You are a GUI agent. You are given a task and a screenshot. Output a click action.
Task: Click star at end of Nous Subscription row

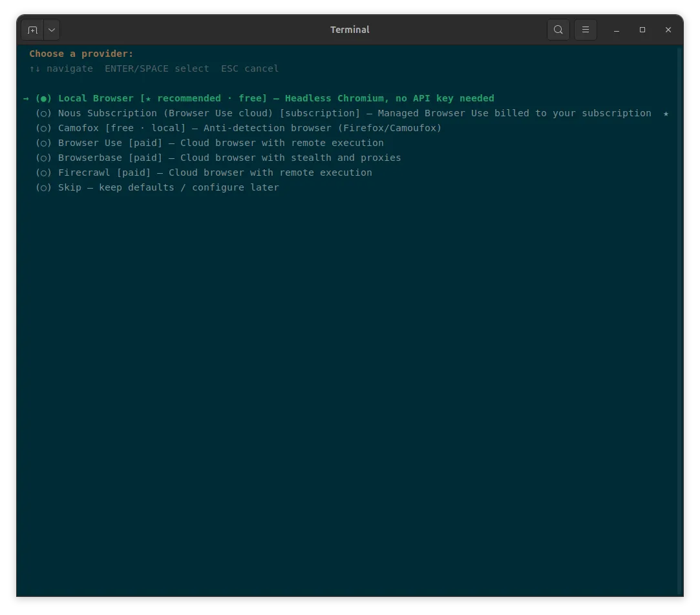pos(666,114)
